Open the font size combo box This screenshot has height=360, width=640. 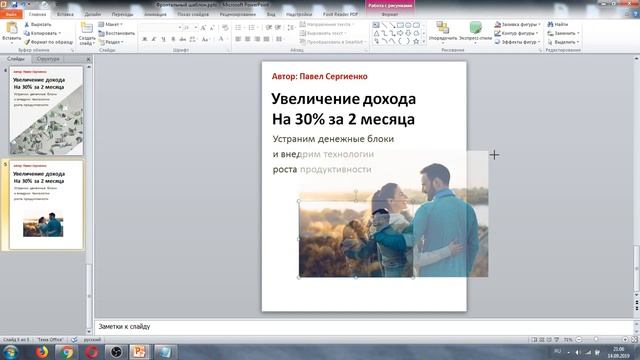point(190,27)
